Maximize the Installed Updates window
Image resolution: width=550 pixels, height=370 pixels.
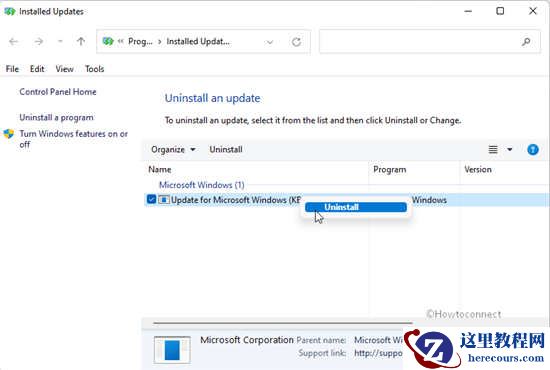(x=500, y=11)
